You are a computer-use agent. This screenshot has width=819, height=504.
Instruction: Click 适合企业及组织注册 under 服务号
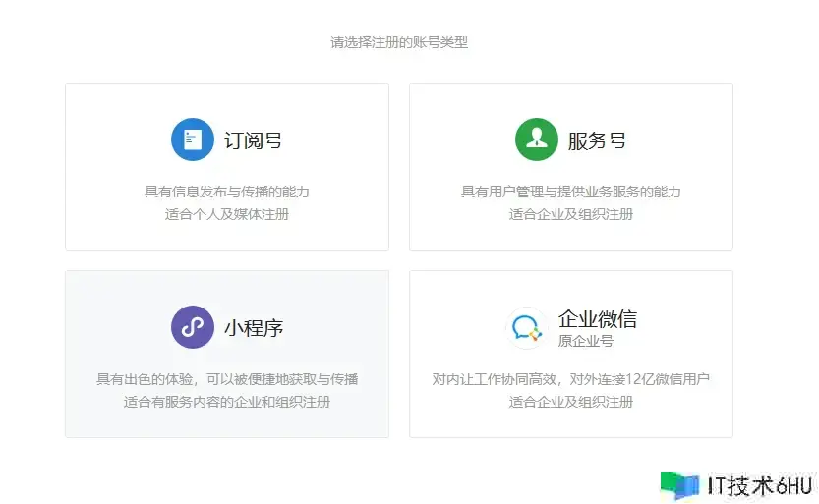(x=571, y=214)
